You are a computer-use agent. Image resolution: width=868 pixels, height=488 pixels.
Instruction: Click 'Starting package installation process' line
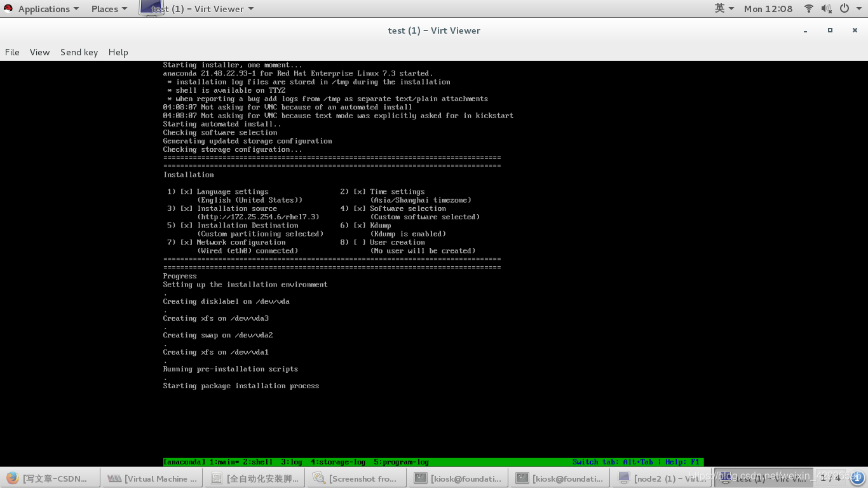241,386
